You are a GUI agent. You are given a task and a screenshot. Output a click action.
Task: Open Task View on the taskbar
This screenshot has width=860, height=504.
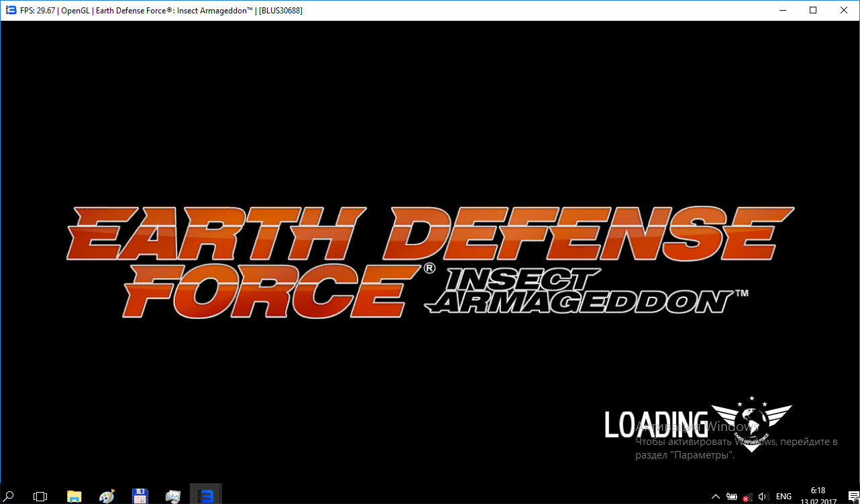pos(40,496)
